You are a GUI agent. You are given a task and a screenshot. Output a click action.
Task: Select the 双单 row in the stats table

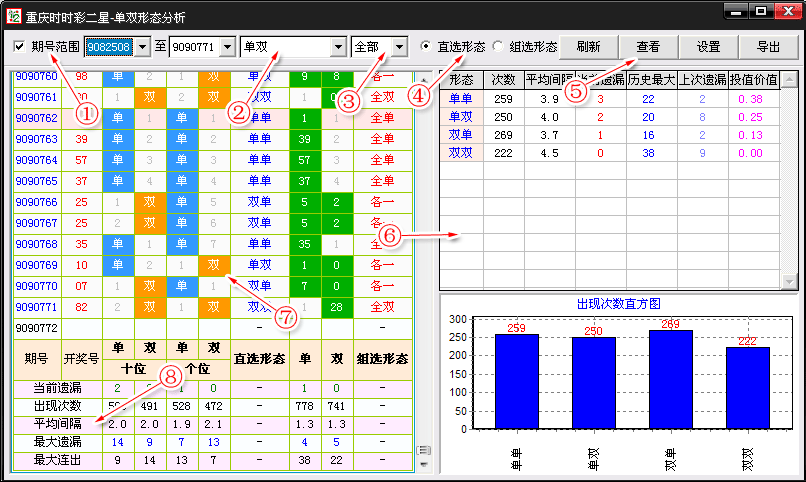click(x=461, y=135)
